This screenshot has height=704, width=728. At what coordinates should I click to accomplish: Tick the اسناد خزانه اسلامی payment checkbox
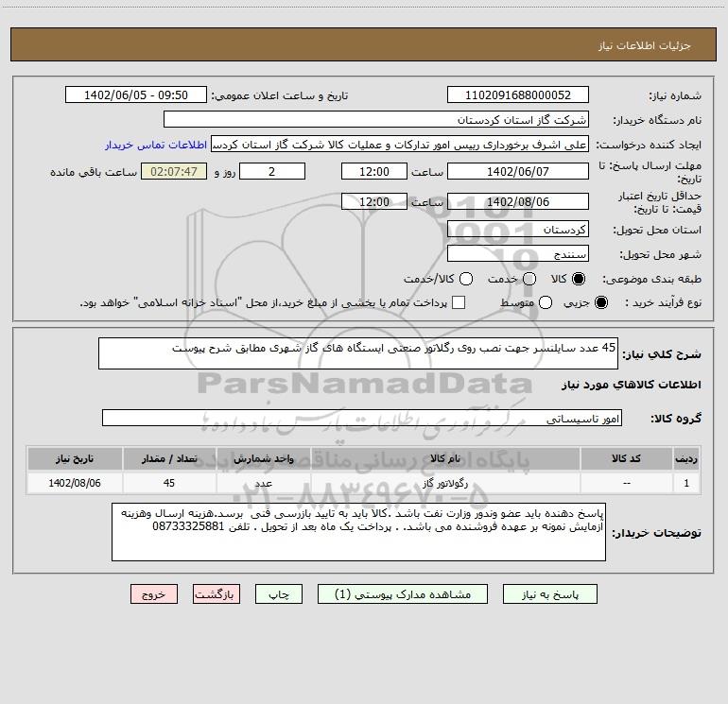coord(459,302)
